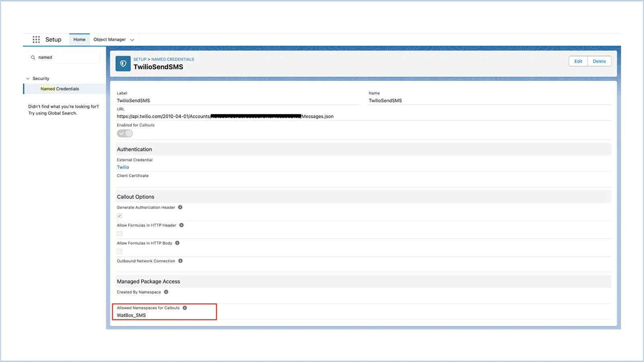644x362 pixels.
Task: Toggle Allow Formulas in HTTP Body checkbox
Action: pyautogui.click(x=120, y=251)
